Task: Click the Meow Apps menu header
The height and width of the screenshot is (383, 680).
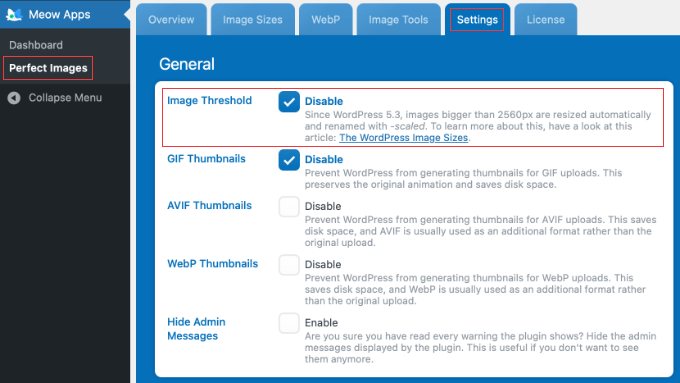Action: 65,14
